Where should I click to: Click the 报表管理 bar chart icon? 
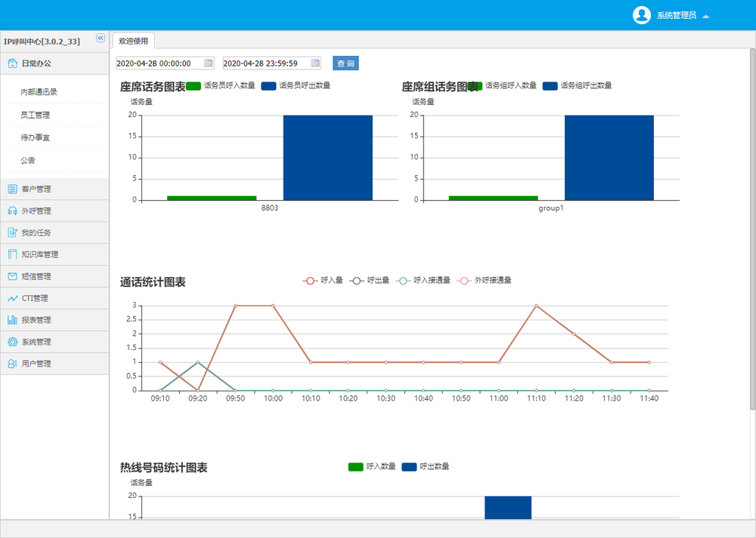(12, 320)
